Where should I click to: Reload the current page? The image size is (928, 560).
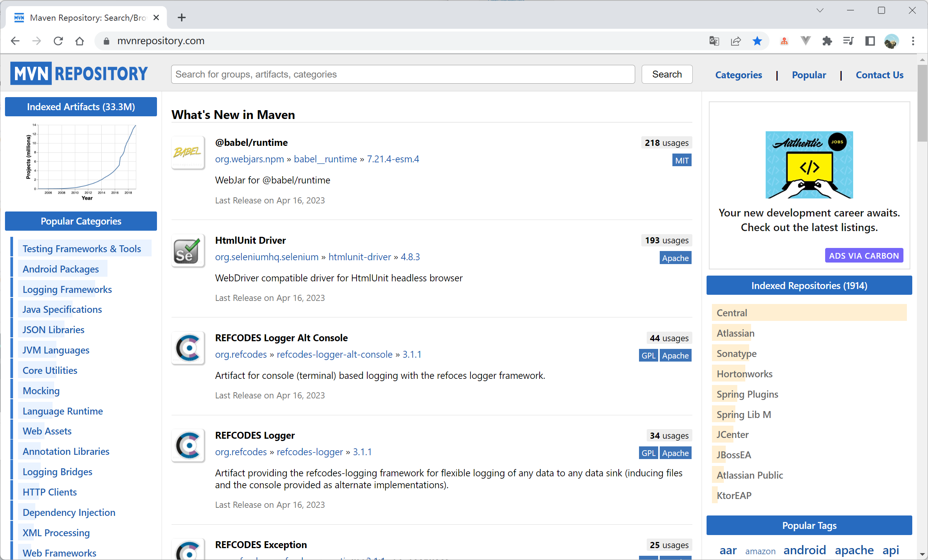(x=58, y=41)
